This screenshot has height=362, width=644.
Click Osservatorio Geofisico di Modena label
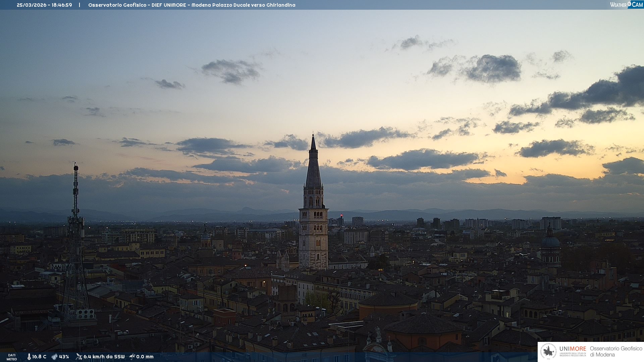(616, 351)
